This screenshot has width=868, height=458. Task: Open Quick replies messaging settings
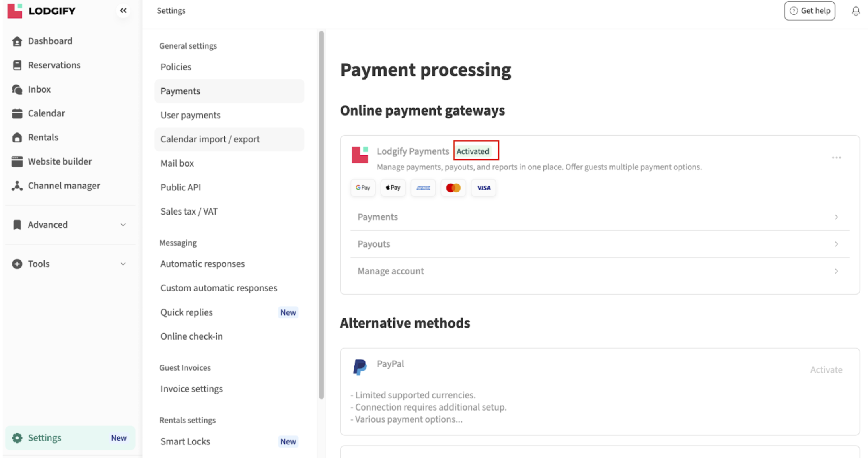click(x=187, y=312)
